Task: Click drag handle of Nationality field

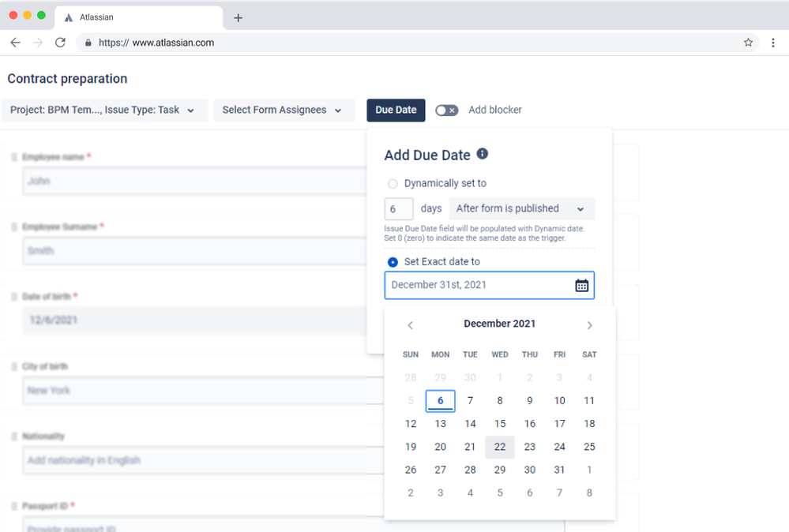Action: click(14, 436)
